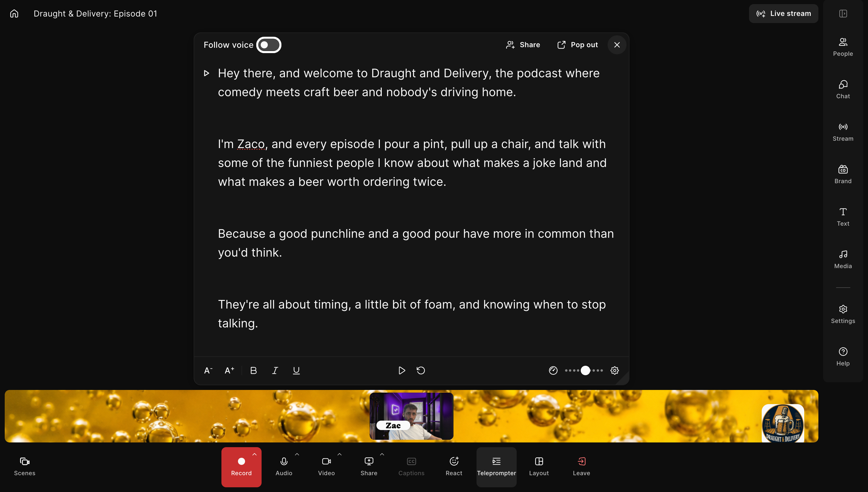
Task: Share the teleprompter script
Action: (523, 45)
